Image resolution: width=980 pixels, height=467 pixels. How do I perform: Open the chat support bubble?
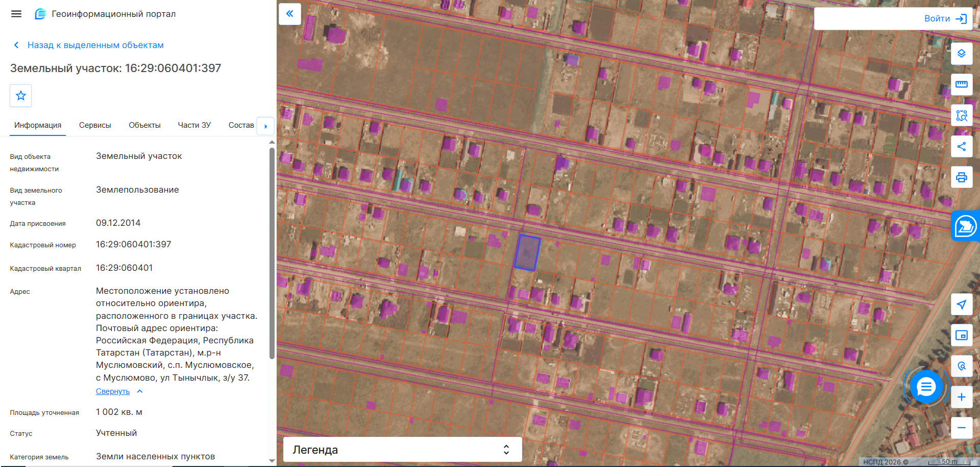(926, 387)
